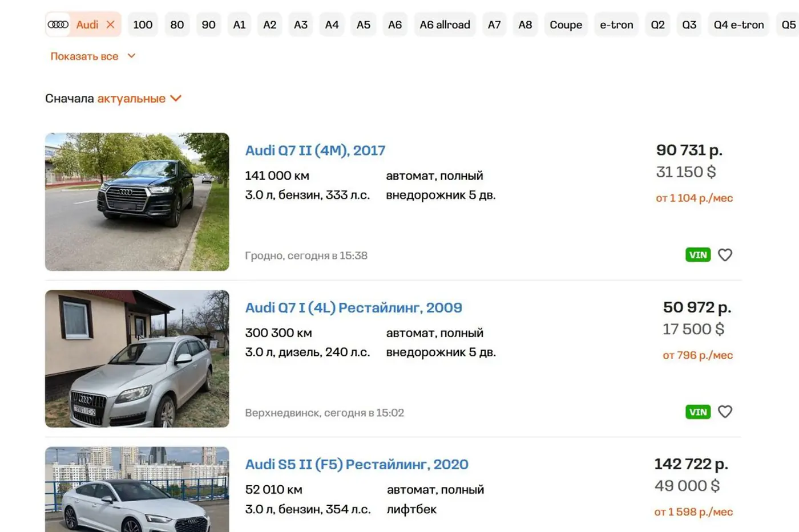Click 'лифтбек' body type text
Image resolution: width=799 pixels, height=532 pixels.
[411, 509]
